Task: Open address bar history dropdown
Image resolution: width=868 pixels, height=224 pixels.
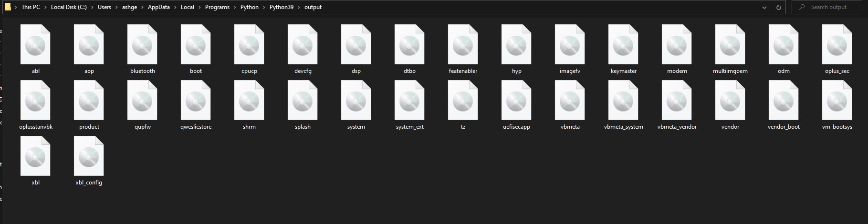Action: (x=764, y=7)
